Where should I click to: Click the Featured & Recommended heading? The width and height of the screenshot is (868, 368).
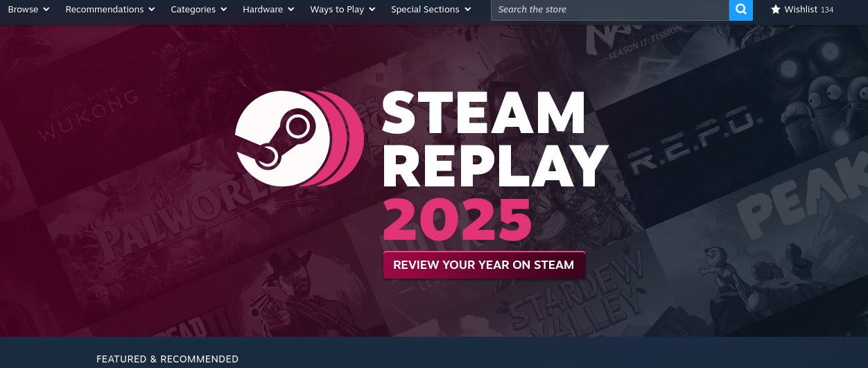[x=167, y=359]
